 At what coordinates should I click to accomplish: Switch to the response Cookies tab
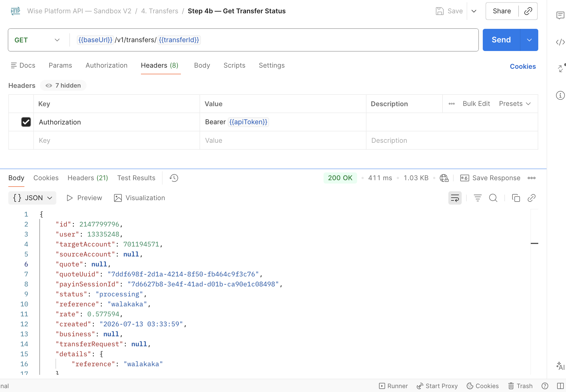pos(46,178)
